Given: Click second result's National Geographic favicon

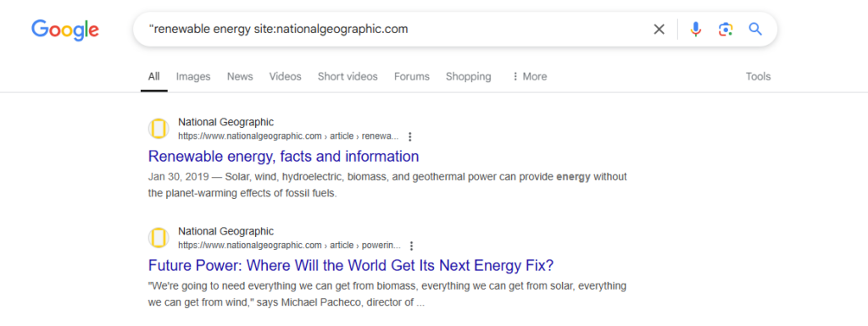Looking at the screenshot, I should pyautogui.click(x=159, y=238).
